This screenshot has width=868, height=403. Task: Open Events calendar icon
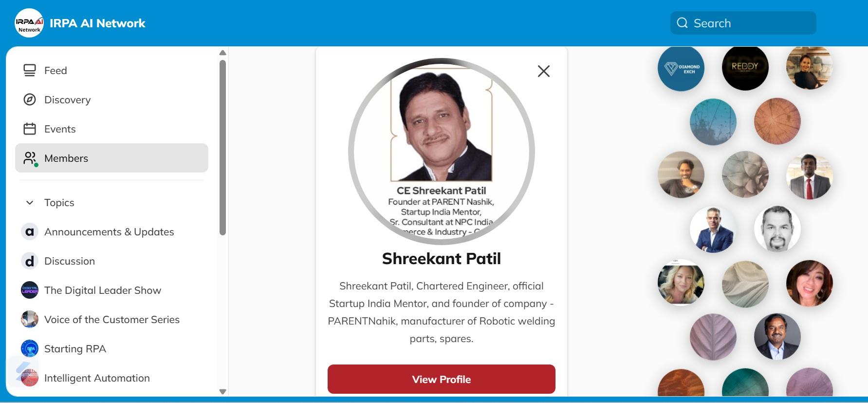click(x=30, y=129)
